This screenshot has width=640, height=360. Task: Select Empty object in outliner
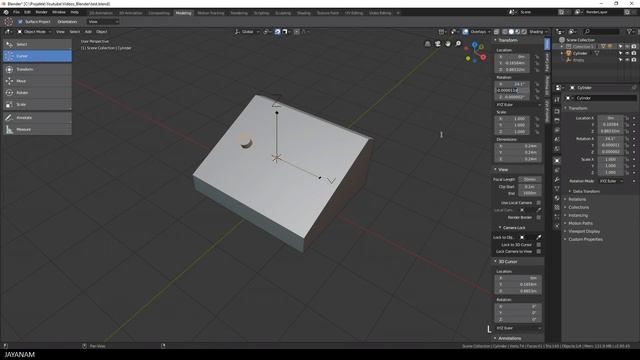pos(578,60)
